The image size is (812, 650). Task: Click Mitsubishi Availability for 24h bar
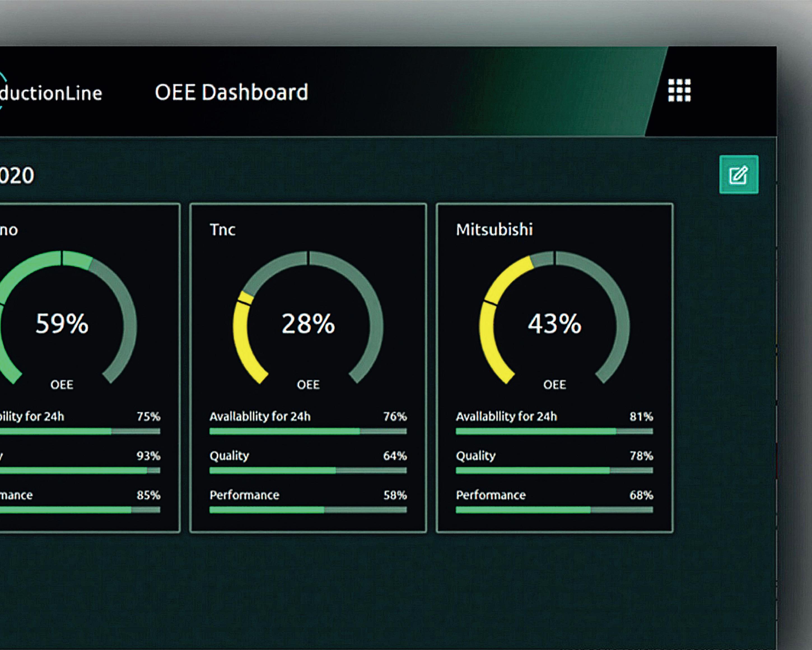554,431
